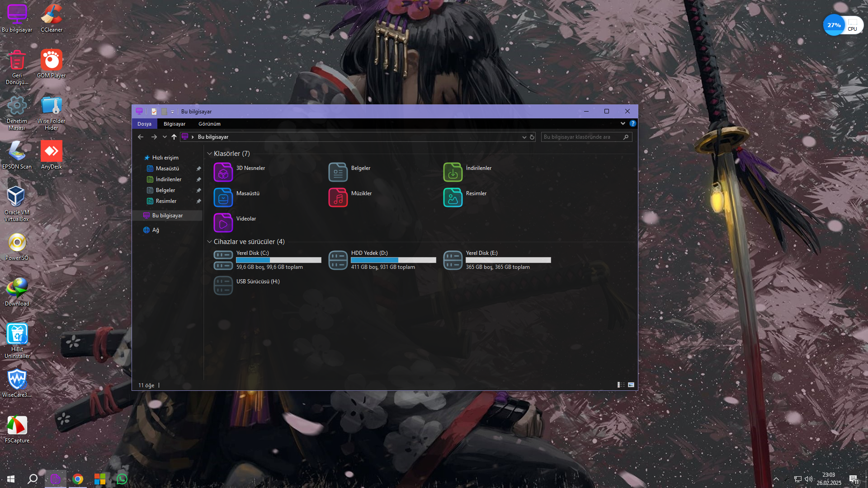Collapse Cihazlar ve sürücüler (4) group

click(209, 242)
